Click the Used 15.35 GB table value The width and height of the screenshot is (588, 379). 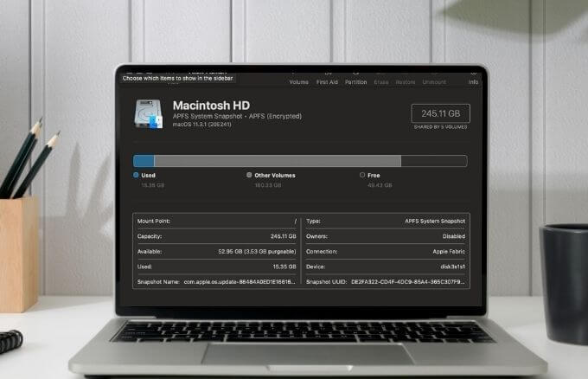click(284, 267)
